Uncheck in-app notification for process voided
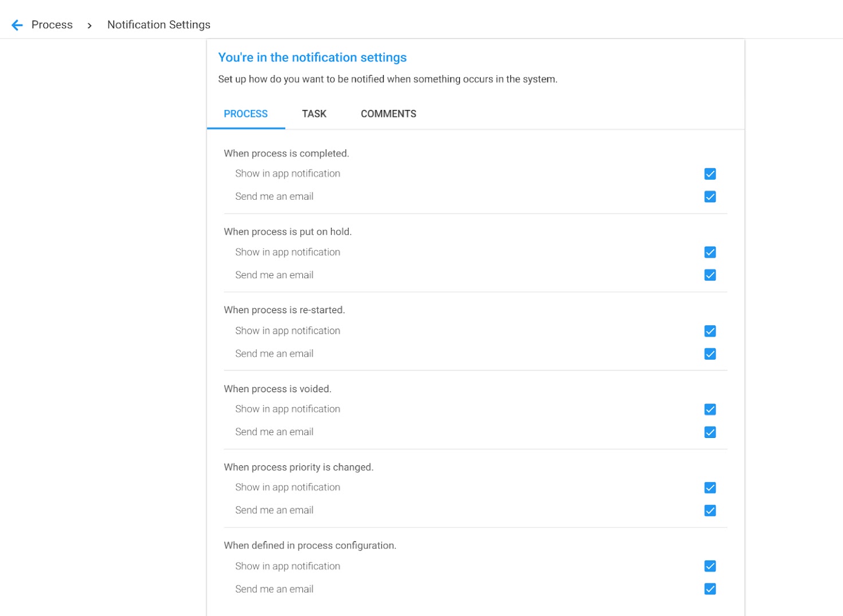843x616 pixels. point(710,409)
